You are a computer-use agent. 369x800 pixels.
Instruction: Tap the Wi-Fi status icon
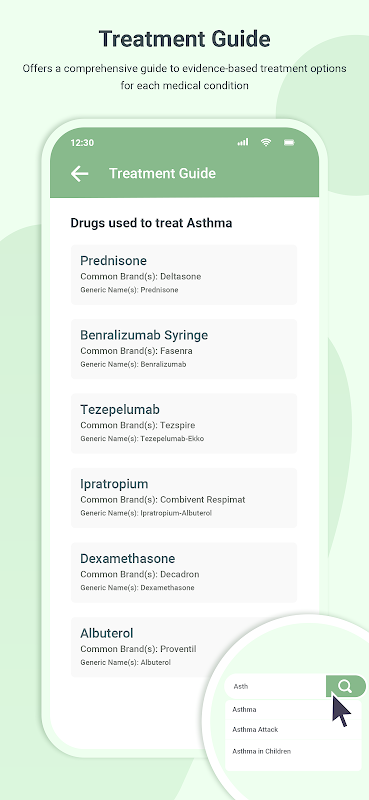[265, 142]
